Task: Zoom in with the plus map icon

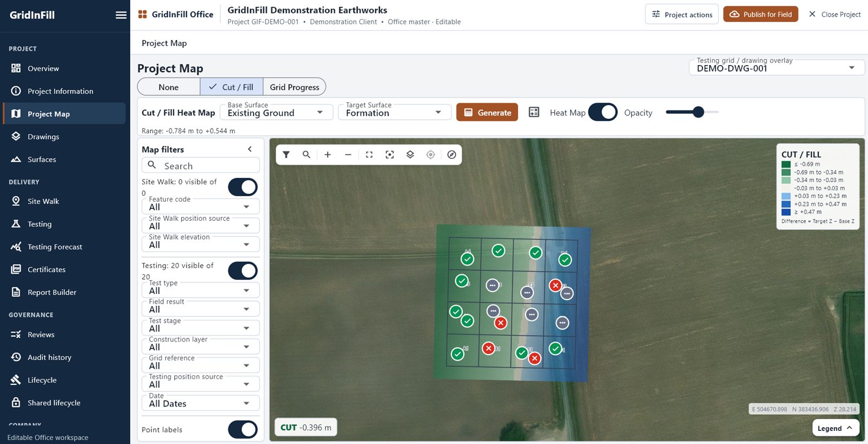Action: click(x=328, y=155)
